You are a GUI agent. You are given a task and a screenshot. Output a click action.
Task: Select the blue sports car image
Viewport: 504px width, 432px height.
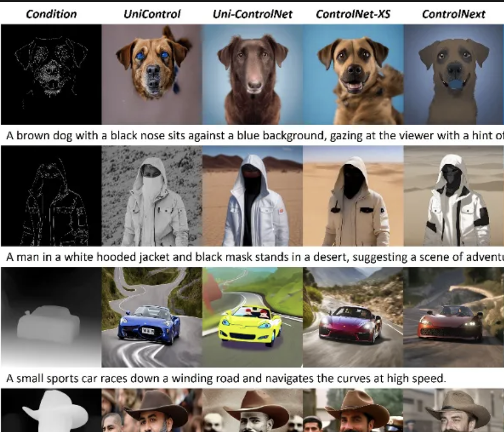pyautogui.click(x=151, y=317)
